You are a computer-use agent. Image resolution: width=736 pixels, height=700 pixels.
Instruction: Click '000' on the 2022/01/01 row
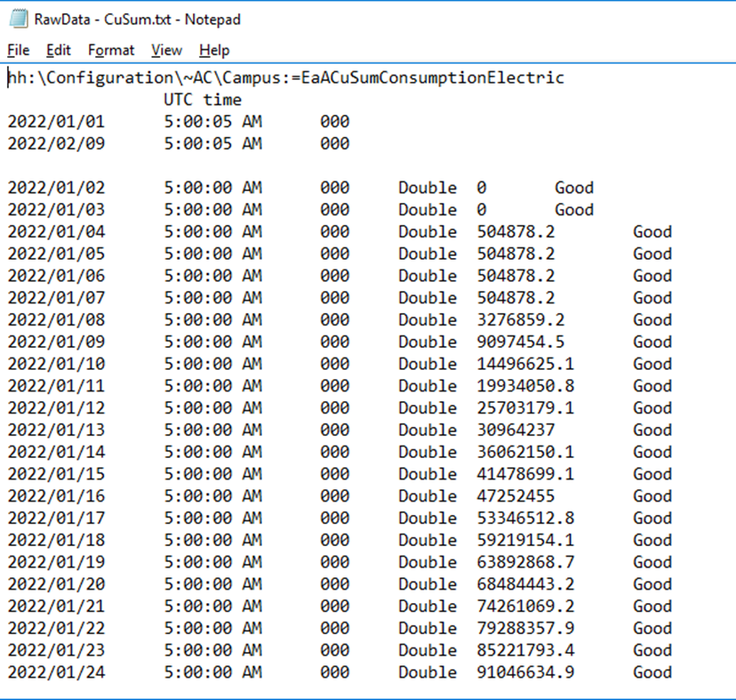click(x=335, y=122)
